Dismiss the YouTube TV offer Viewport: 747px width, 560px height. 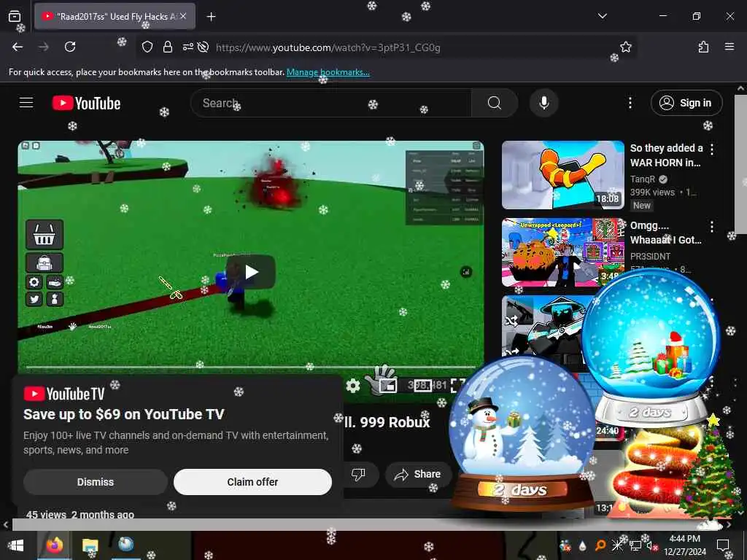[96, 482]
